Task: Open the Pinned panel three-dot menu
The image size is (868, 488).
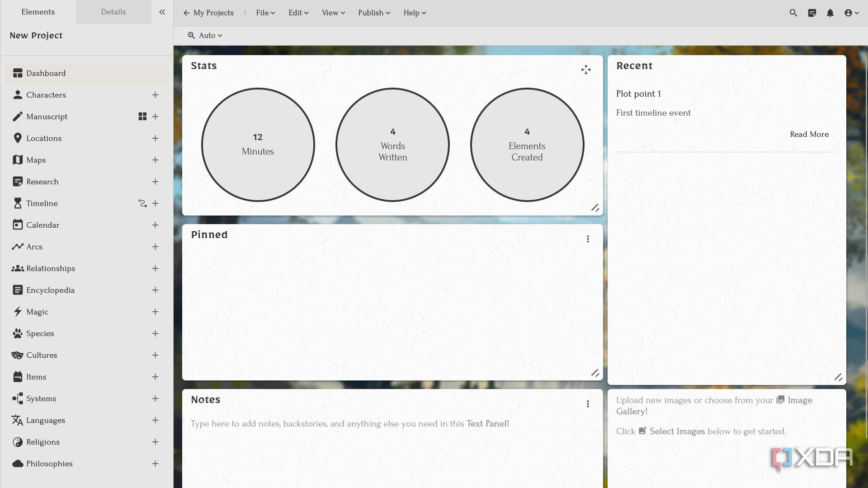Action: pos(588,239)
